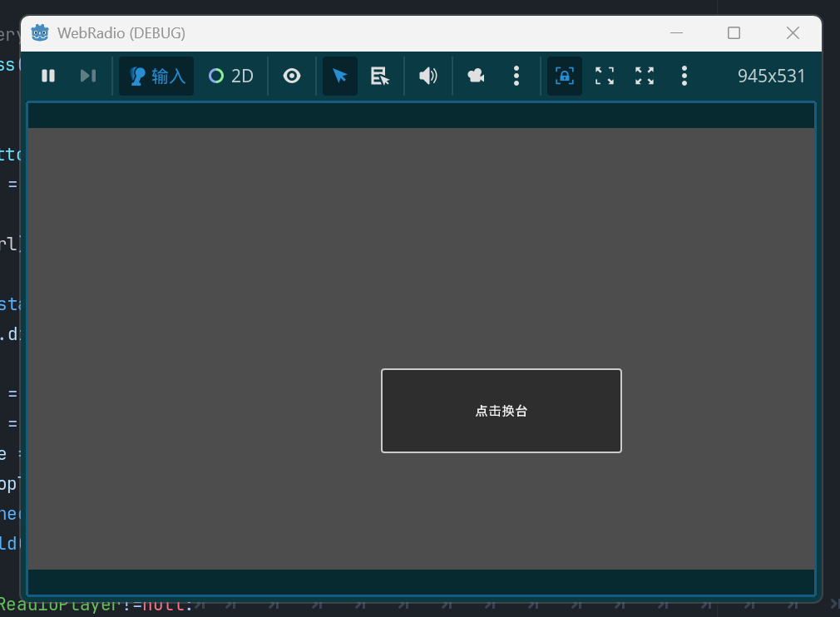This screenshot has height=617, width=840.
Task: Select the 输入 (Input) mode button
Action: [156, 77]
